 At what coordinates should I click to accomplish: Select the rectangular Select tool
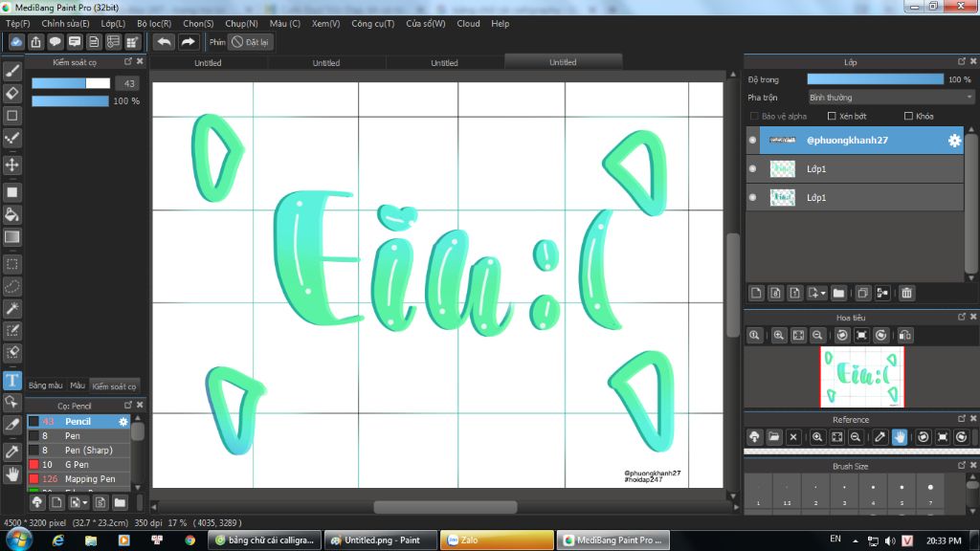(x=11, y=264)
